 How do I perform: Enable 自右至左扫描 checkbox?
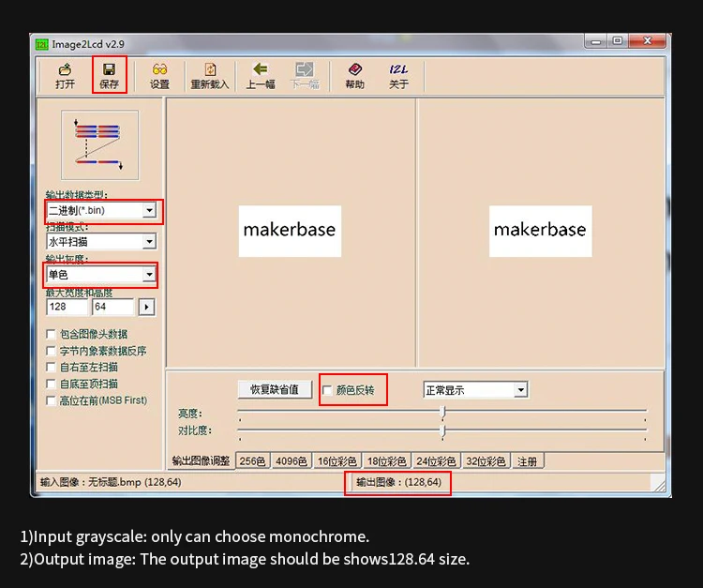click(x=52, y=368)
